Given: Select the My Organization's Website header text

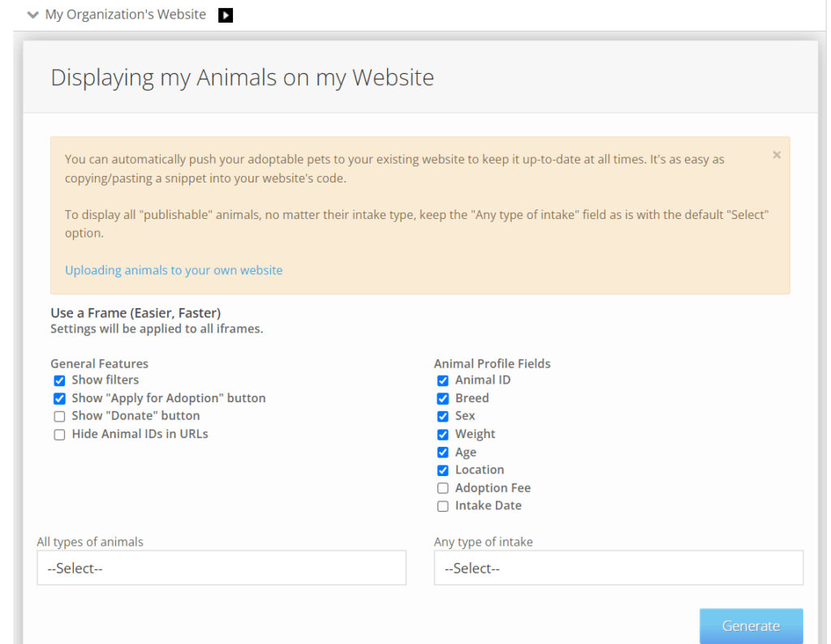Looking at the screenshot, I should coord(126,15).
